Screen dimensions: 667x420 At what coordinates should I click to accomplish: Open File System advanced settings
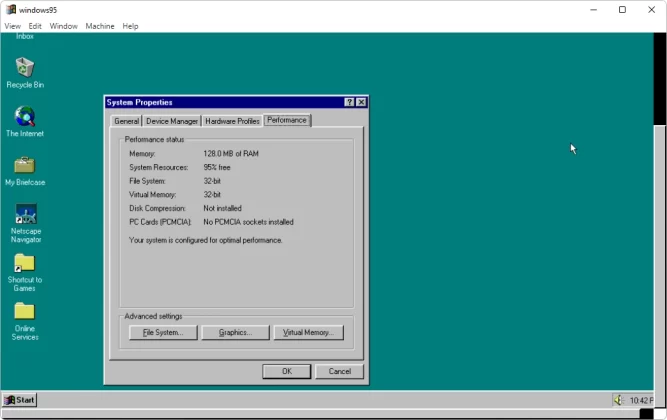click(163, 332)
